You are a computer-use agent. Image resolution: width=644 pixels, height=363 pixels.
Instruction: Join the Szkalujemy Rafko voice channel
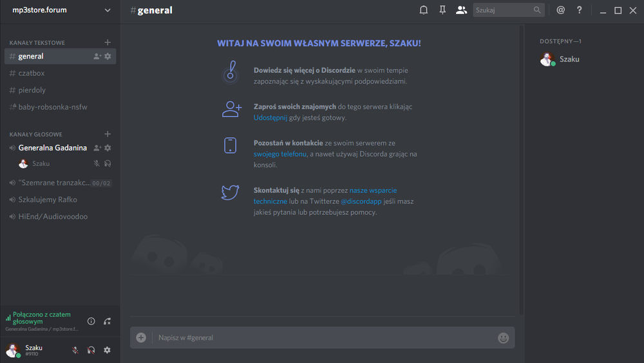[48, 200]
